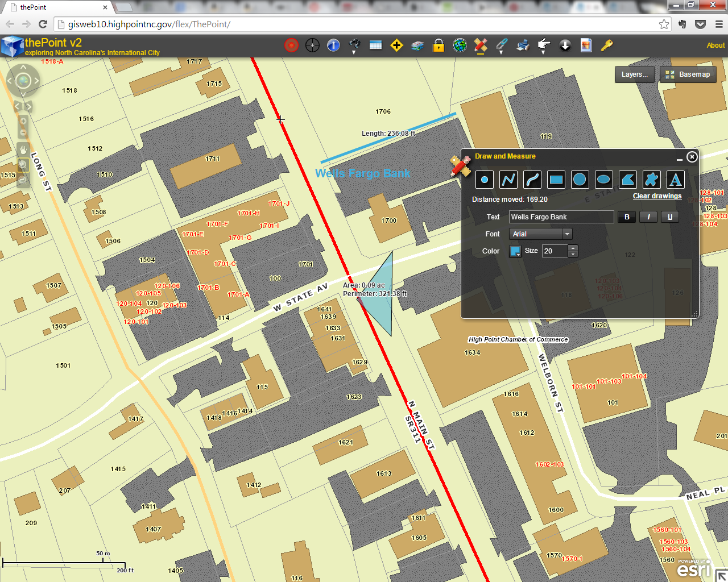Go to next map extent
This screenshot has height=582, width=728.
pyautogui.click(x=29, y=106)
